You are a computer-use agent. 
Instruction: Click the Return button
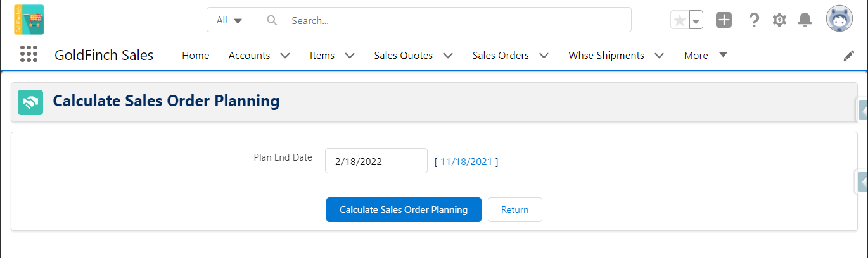click(x=514, y=210)
